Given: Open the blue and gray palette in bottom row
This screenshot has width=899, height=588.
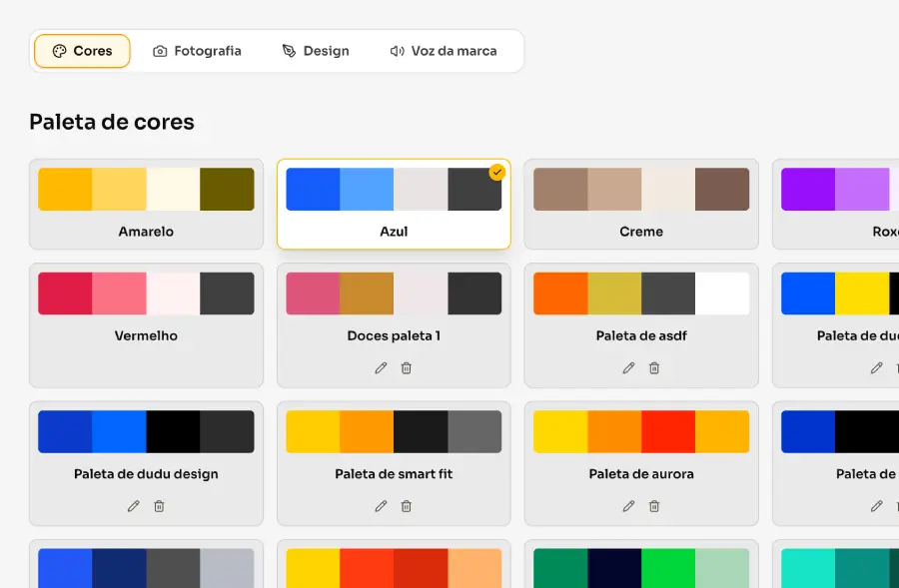Looking at the screenshot, I should tap(146, 564).
